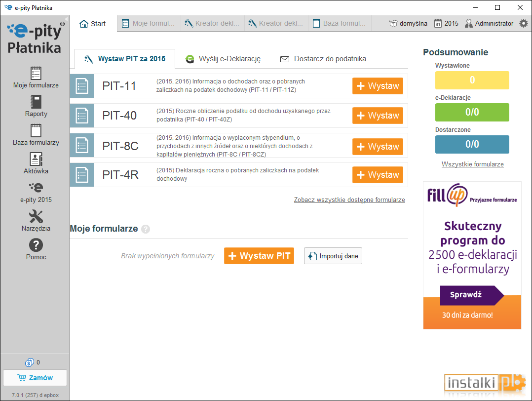This screenshot has width=532, height=401.
Task: Open the settings gear icon
Action: [x=524, y=23]
